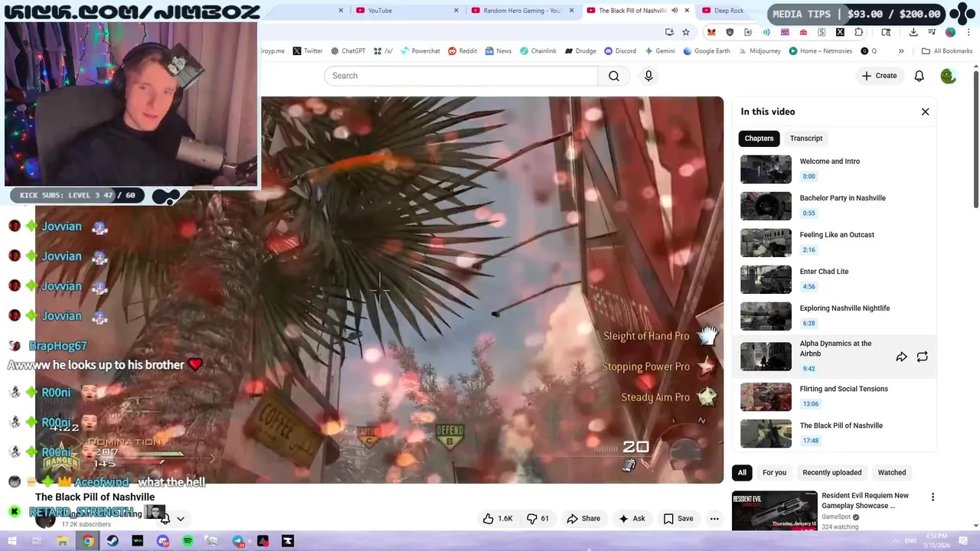
Task: Like the video with thumbs up
Action: pos(498,518)
